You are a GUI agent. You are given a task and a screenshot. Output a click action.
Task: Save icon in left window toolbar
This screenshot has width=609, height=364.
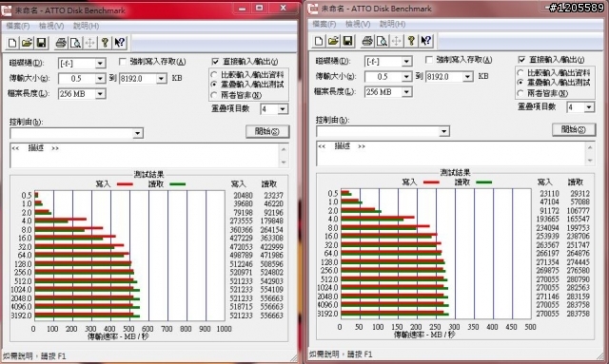41,43
